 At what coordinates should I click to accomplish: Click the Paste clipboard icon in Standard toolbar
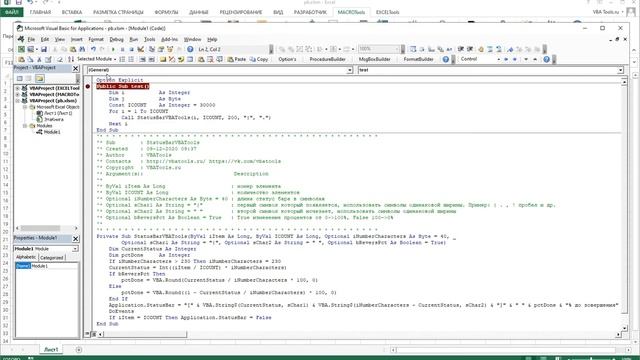(x=73, y=49)
